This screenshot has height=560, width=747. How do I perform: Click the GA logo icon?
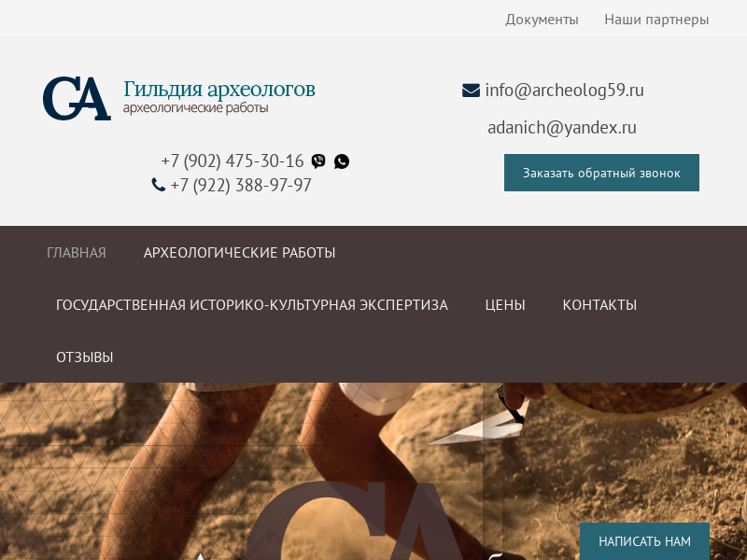pyautogui.click(x=77, y=98)
